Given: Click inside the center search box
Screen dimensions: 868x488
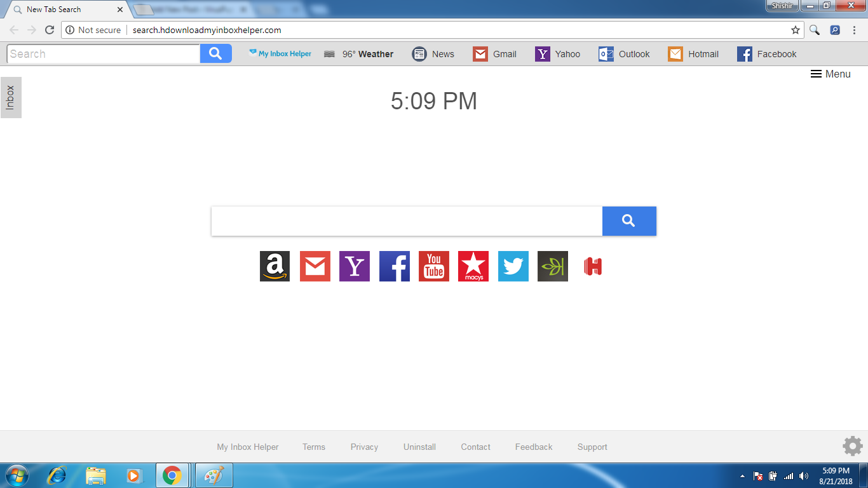Looking at the screenshot, I should pos(407,220).
